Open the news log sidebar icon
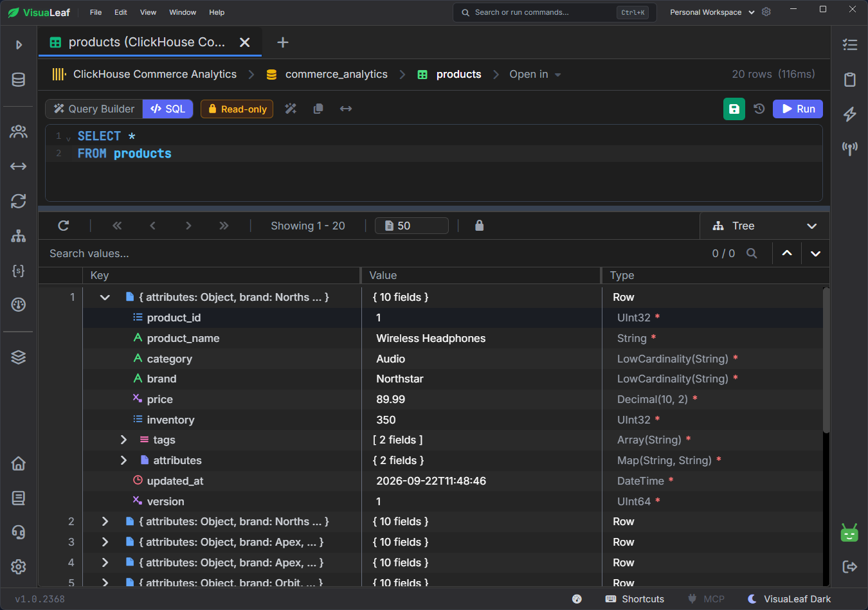 coord(19,498)
